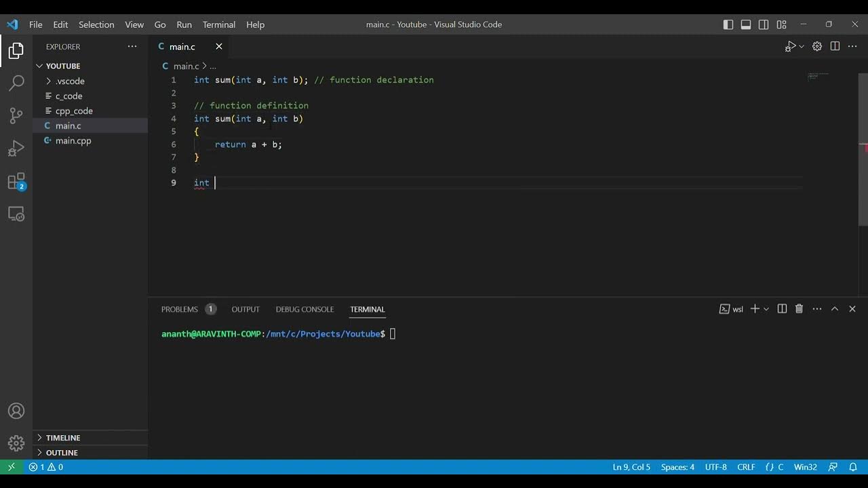Screen dimensions: 868x488
Task: Split the editor to the right
Action: [x=835, y=47]
